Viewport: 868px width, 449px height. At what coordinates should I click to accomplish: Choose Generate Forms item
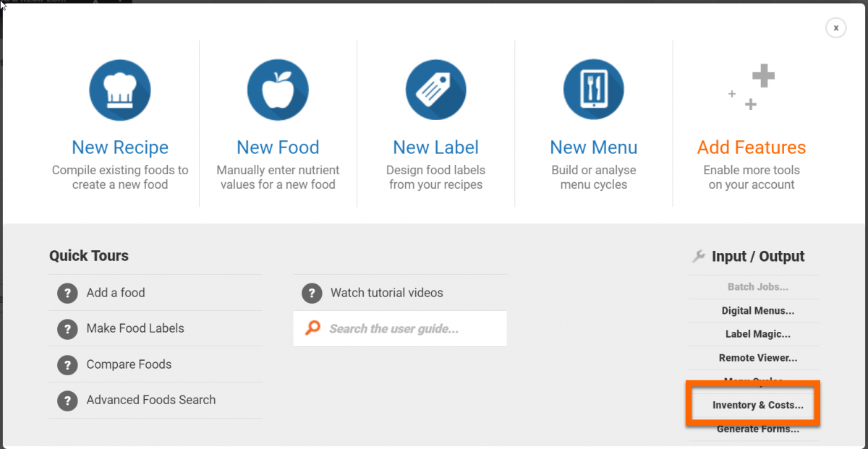tap(757, 429)
